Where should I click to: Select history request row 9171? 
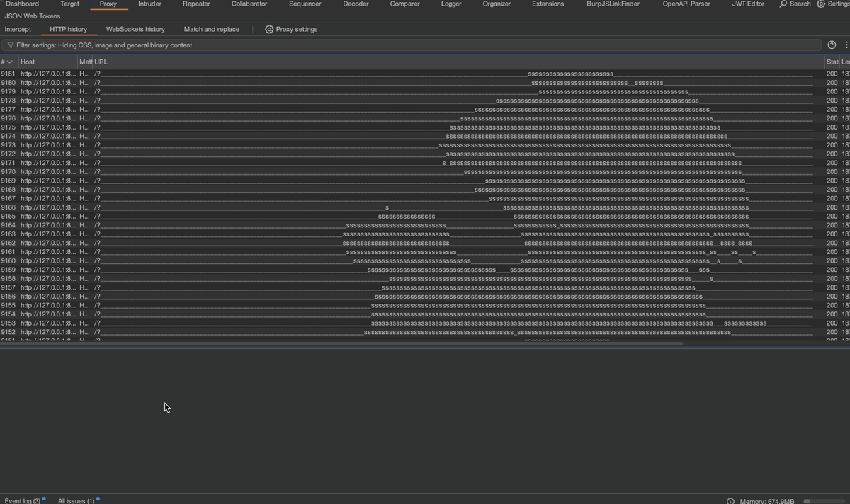tap(425, 163)
